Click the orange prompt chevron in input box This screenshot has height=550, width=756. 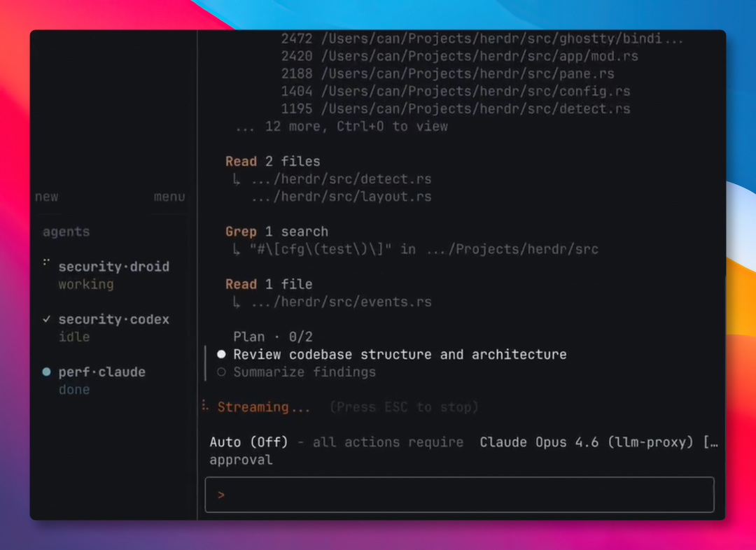220,495
